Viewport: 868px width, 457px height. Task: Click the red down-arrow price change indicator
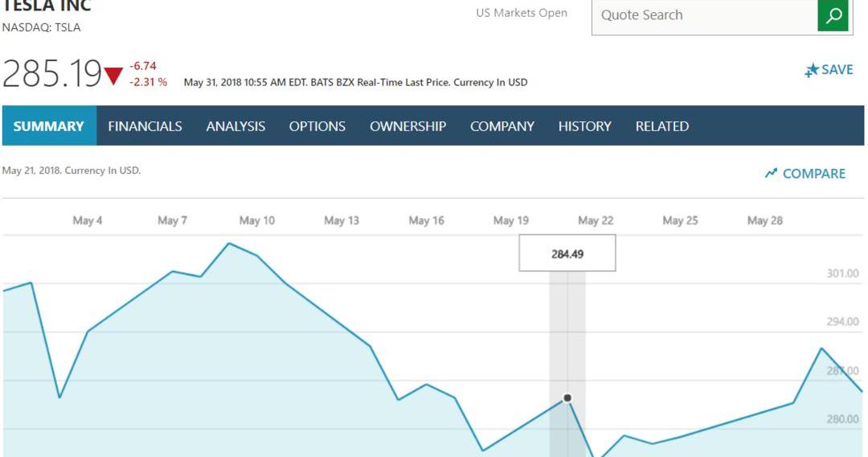point(113,76)
